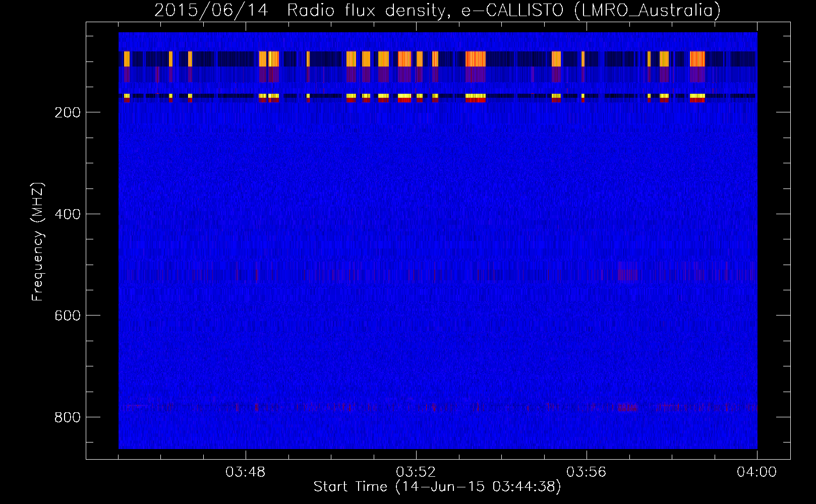Click the 600 frequency tick label
This screenshot has height=504, width=816.
click(68, 316)
